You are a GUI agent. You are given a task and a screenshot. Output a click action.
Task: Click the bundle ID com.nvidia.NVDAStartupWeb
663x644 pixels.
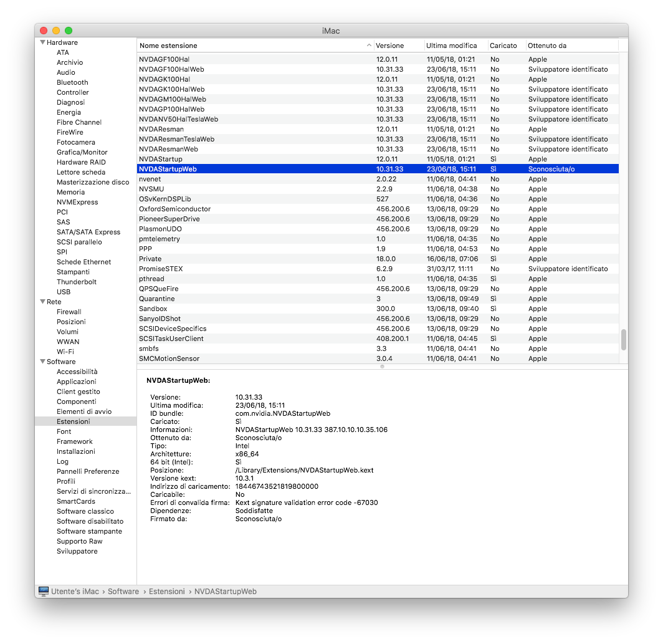pos(282,413)
